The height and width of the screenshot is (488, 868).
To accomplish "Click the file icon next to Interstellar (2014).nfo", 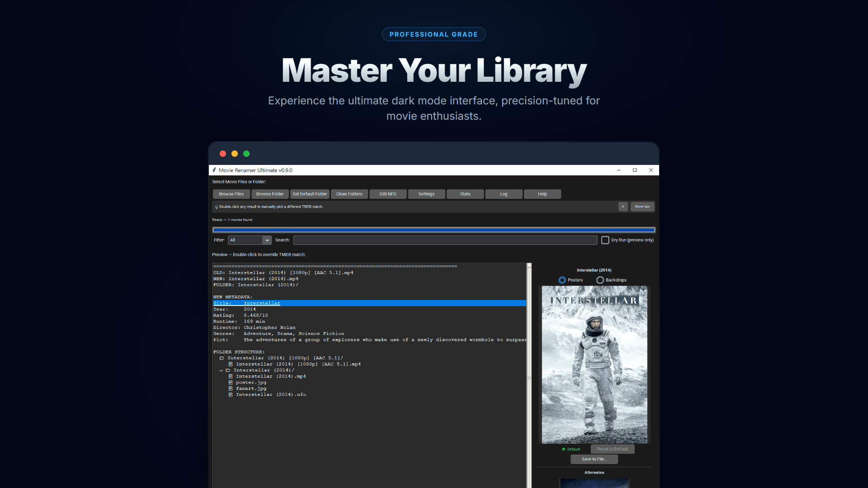I will (231, 394).
